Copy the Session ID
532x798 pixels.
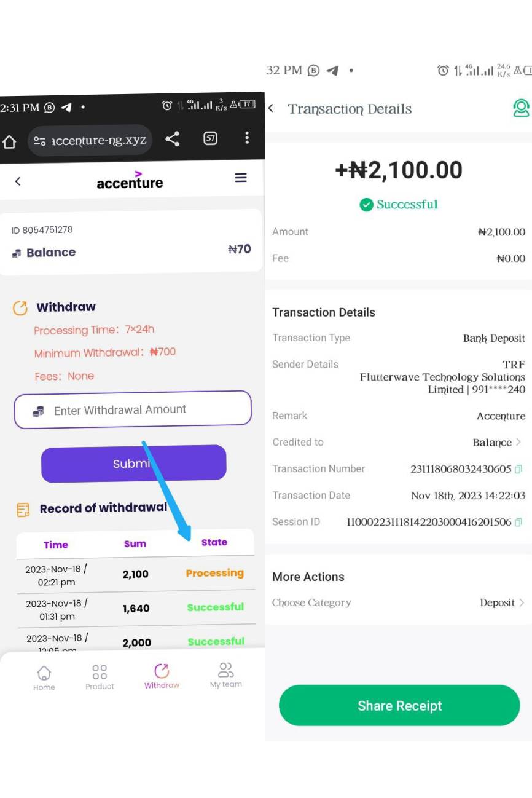518,522
